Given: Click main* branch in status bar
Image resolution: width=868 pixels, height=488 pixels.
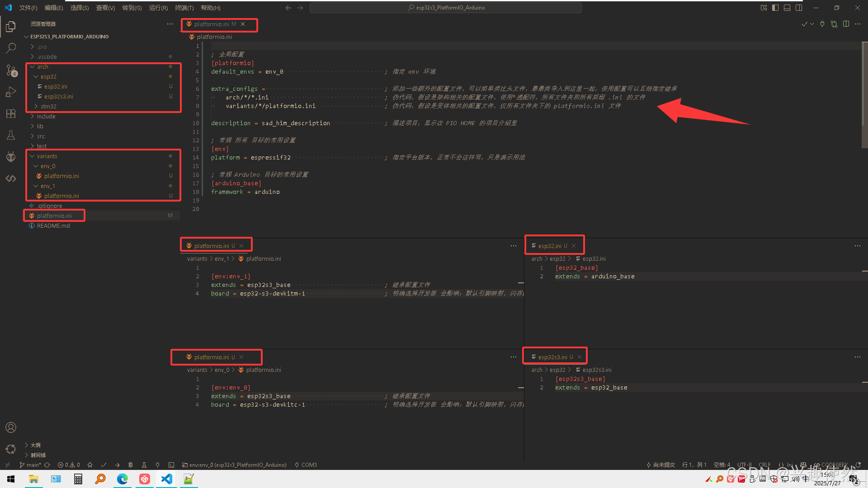Looking at the screenshot, I should 30,465.
